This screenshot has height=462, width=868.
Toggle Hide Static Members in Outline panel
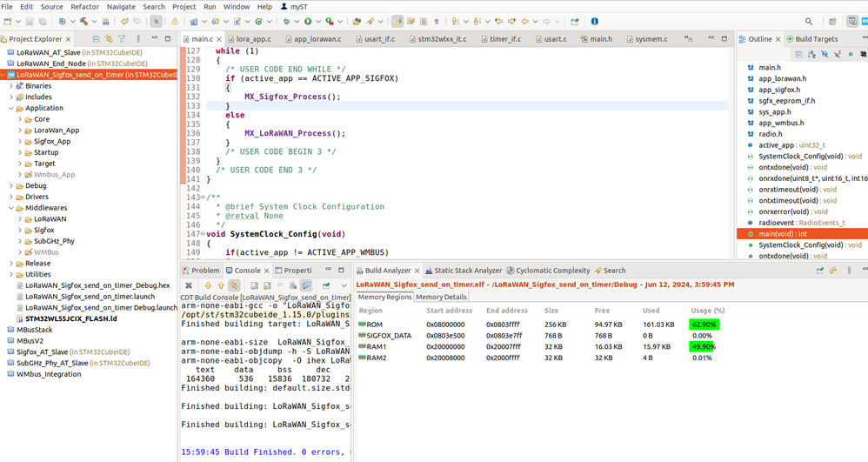(x=838, y=54)
